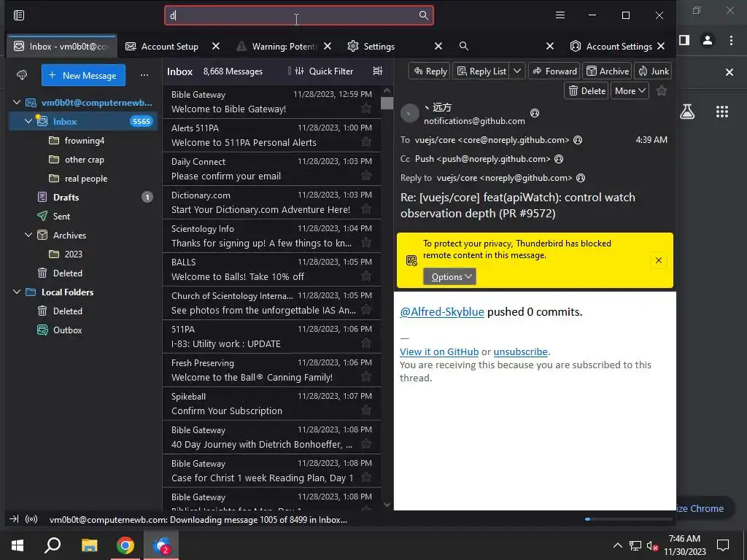Open message list display options icon
The image size is (747, 560).
(377, 71)
